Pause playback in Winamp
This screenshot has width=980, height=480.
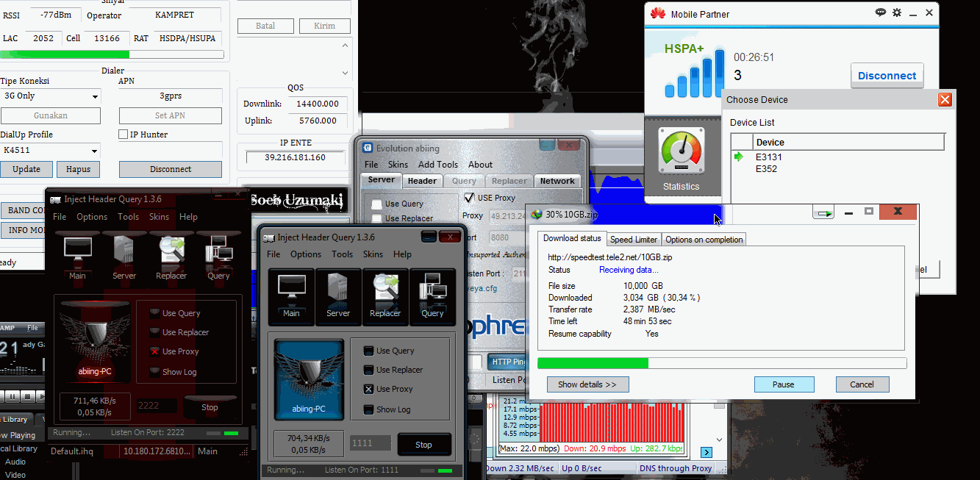(11, 397)
